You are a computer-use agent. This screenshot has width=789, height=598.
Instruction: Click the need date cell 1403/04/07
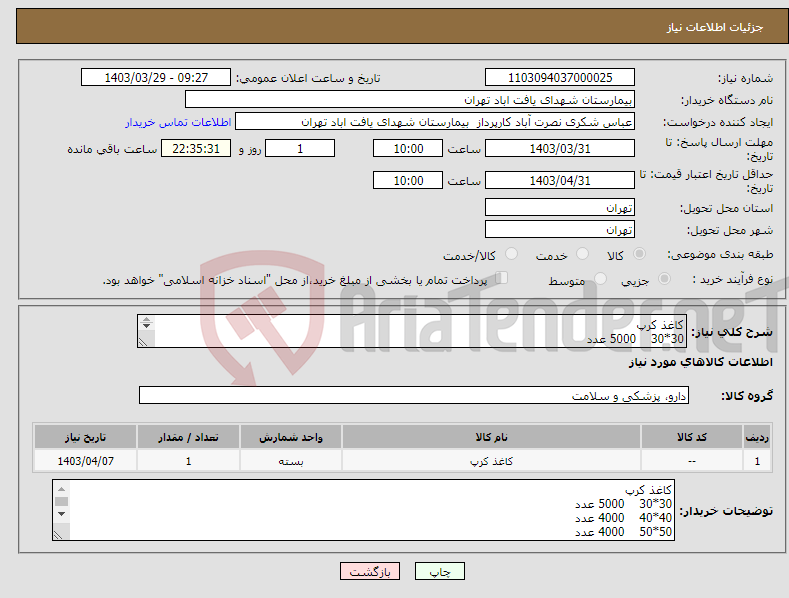(x=85, y=461)
